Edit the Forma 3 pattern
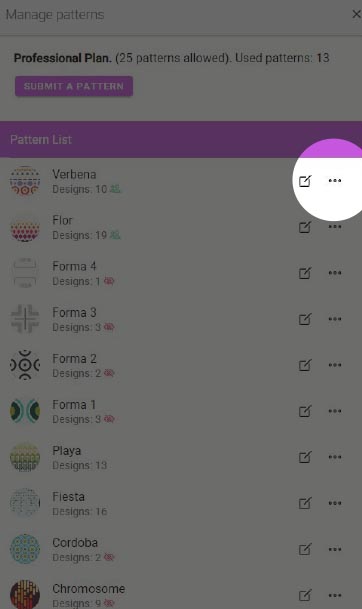 click(305, 319)
